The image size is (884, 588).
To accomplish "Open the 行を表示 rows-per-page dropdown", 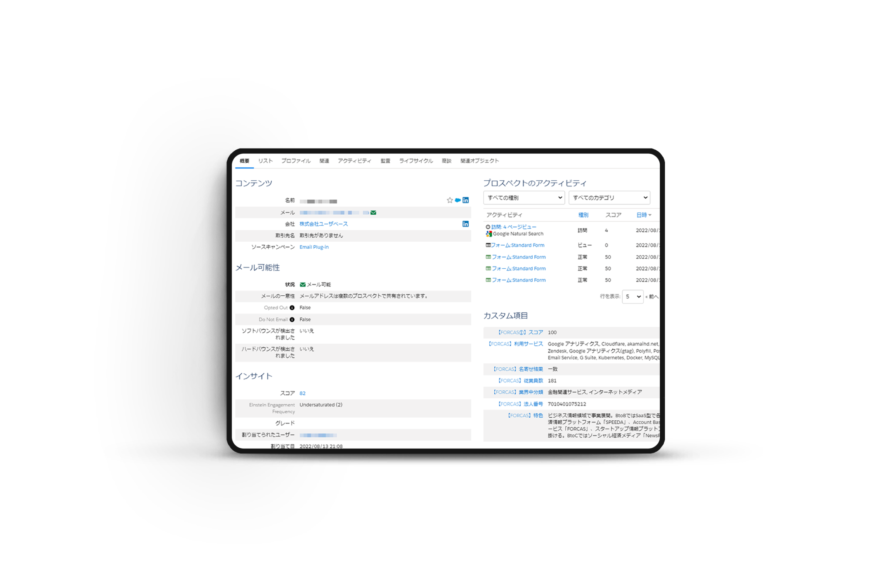I will (x=633, y=297).
